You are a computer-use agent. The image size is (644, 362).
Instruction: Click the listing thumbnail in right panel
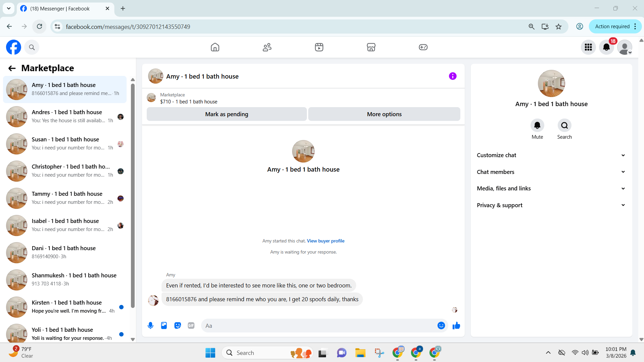(x=551, y=83)
